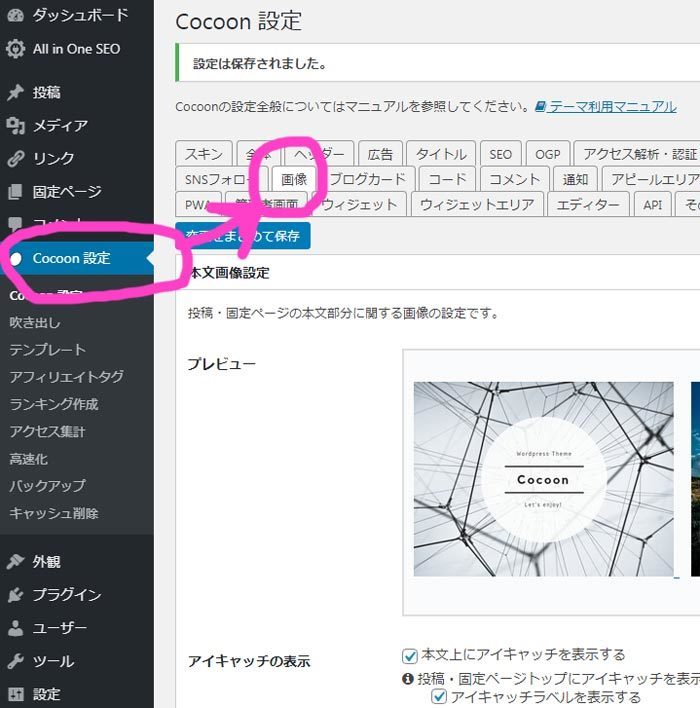
Task: Click the アイキャッチの表示 label
Action: [249, 661]
